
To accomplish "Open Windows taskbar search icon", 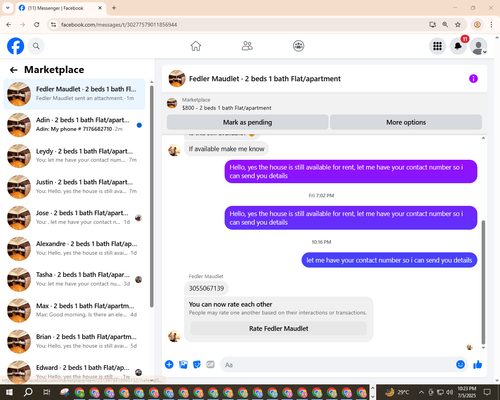I will point(28,392).
